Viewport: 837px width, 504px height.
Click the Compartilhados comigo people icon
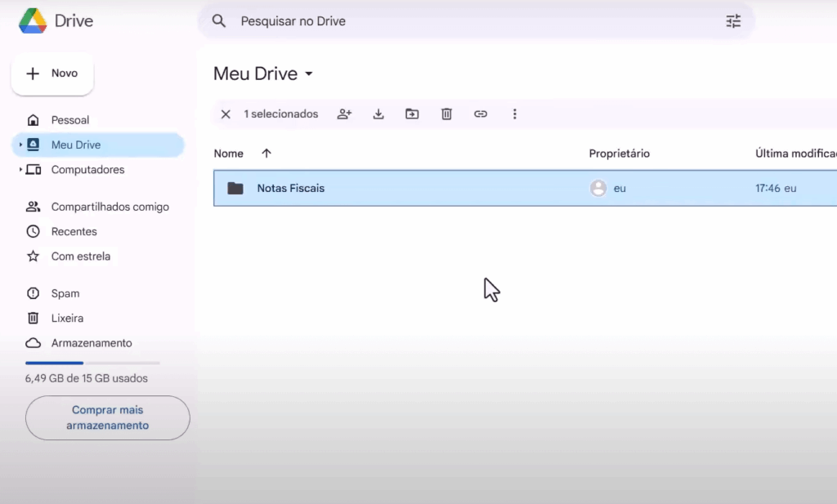click(x=33, y=207)
